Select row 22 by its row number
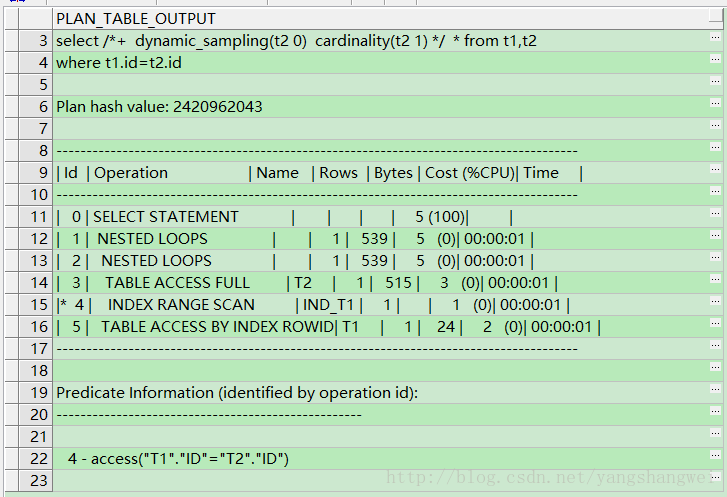This screenshot has width=727, height=497. (x=38, y=458)
